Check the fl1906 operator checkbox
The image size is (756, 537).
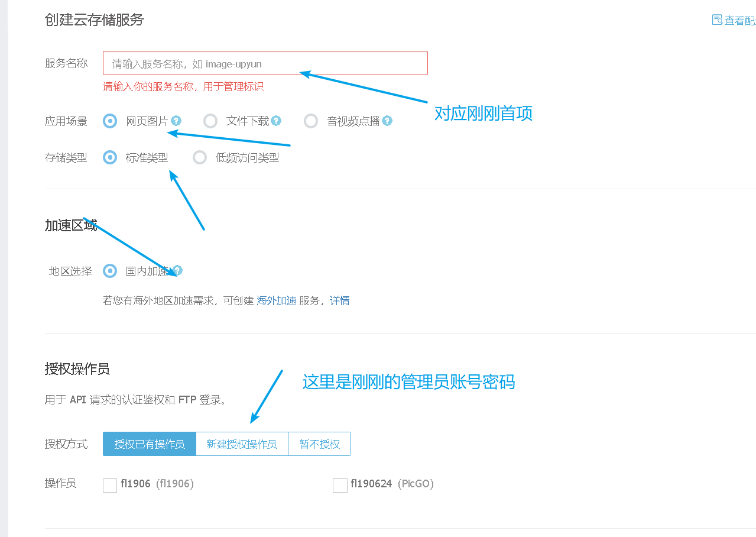click(x=110, y=485)
